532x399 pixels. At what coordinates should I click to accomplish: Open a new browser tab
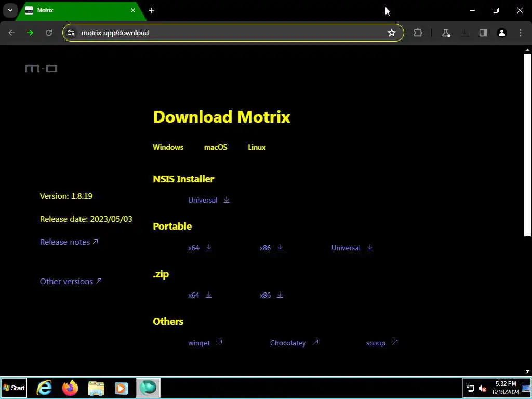coord(152,10)
